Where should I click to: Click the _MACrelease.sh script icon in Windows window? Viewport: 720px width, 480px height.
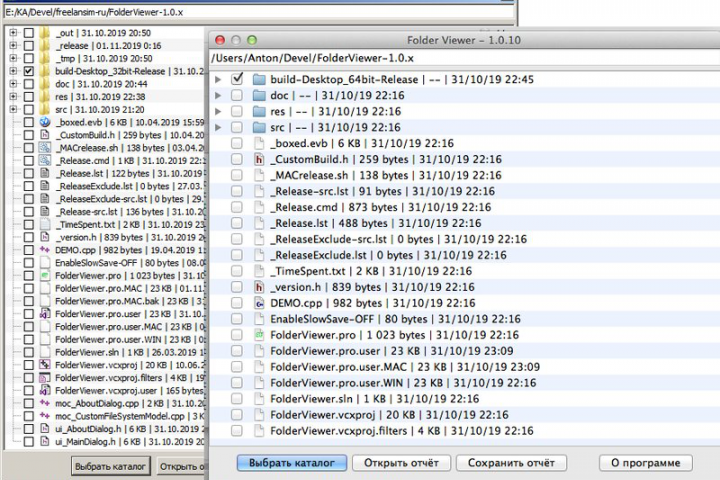(45, 147)
